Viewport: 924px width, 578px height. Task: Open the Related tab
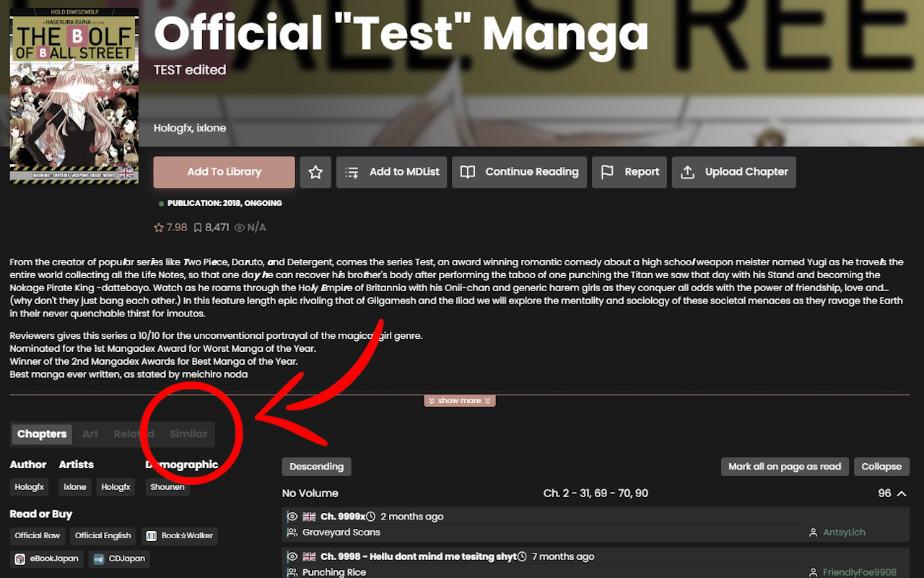[x=134, y=434]
